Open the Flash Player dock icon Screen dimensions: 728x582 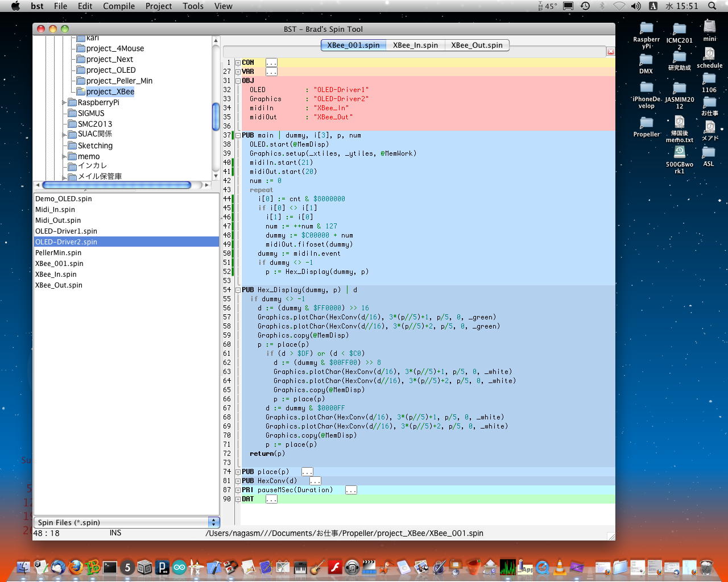click(x=335, y=567)
